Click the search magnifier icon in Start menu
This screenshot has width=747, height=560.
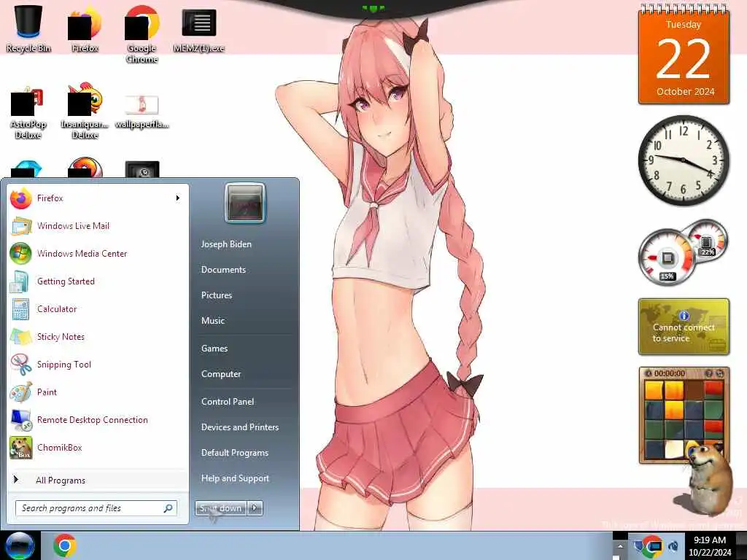[169, 508]
